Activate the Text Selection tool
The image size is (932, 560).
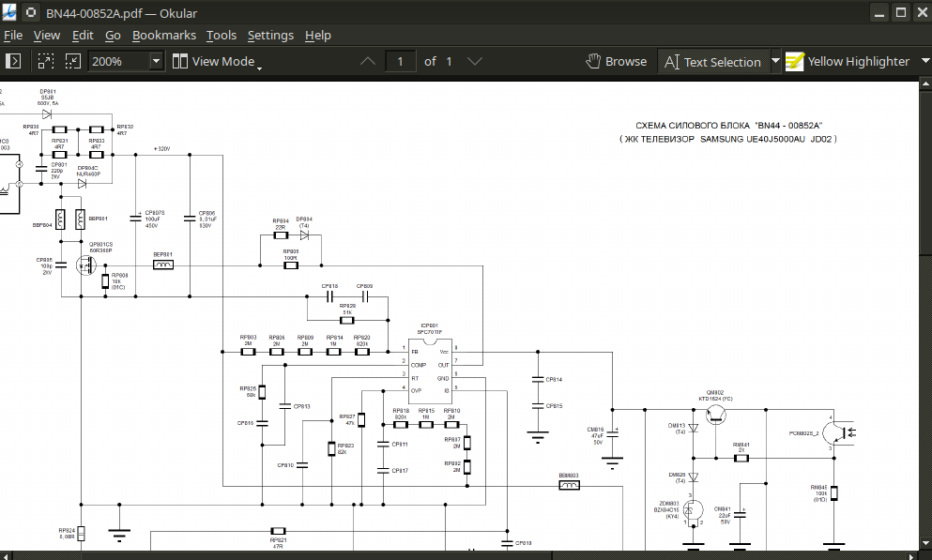tap(712, 62)
